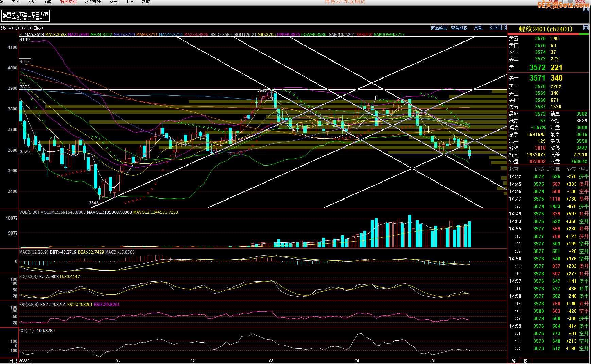Click the 买五 price 3567
The width and height of the screenshot is (591, 364).
pyautogui.click(x=540, y=107)
